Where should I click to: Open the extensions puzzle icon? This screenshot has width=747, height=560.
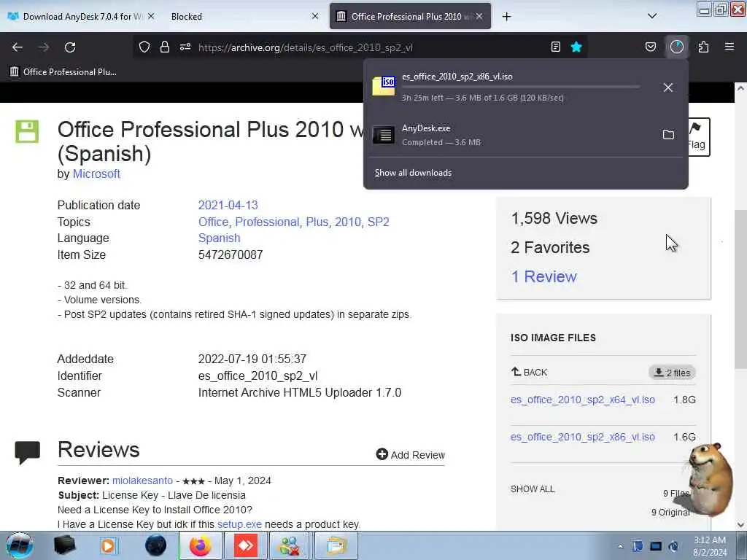coord(703,47)
